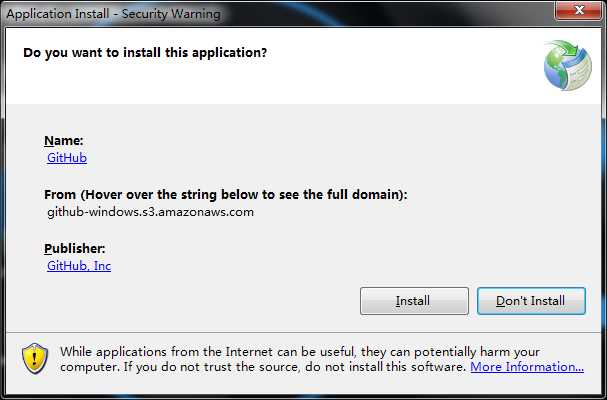Click the github-windows.s3.amazonaws.com domain string
Viewport: 607px width, 400px height.
coord(151,212)
